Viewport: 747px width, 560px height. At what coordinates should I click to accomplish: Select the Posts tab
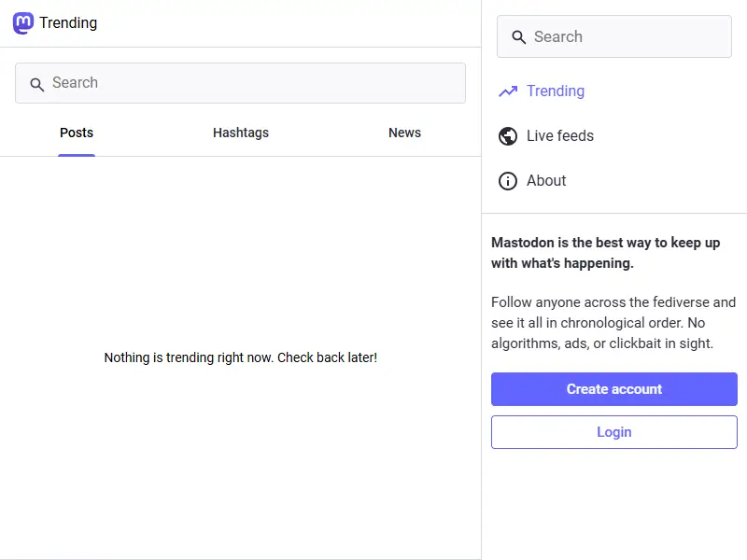click(76, 133)
